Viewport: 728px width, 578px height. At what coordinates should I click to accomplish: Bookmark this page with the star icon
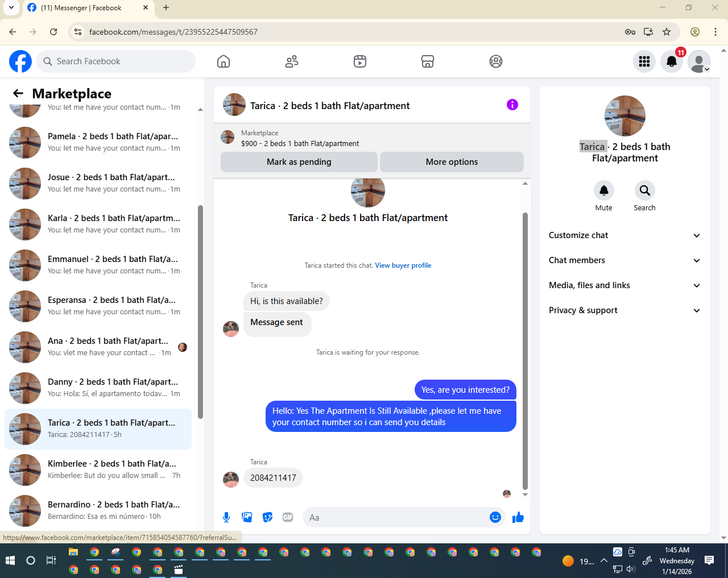point(667,32)
